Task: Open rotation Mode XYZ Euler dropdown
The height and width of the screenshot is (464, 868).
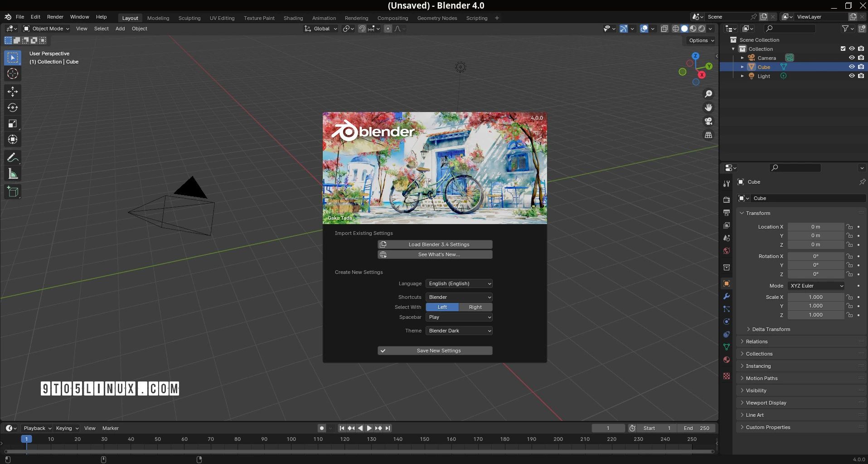Action: click(x=816, y=286)
